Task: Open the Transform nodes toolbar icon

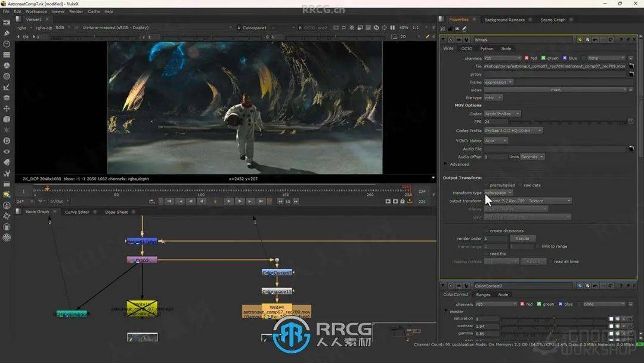Action: [x=7, y=109]
